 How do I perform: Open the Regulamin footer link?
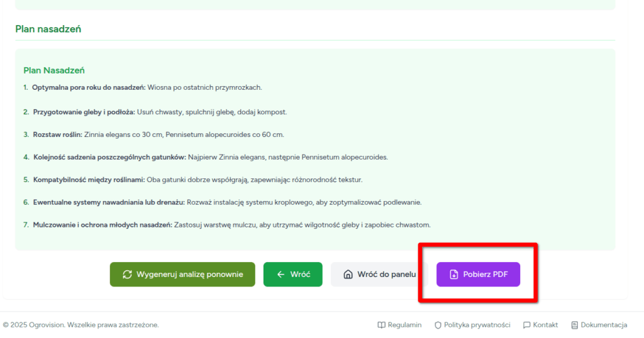coord(404,325)
